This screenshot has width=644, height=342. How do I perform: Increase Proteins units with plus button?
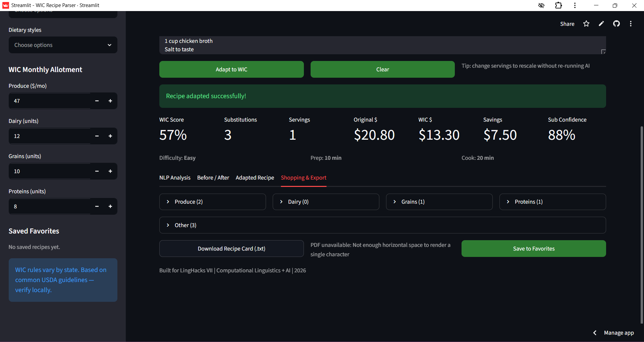coord(110,206)
